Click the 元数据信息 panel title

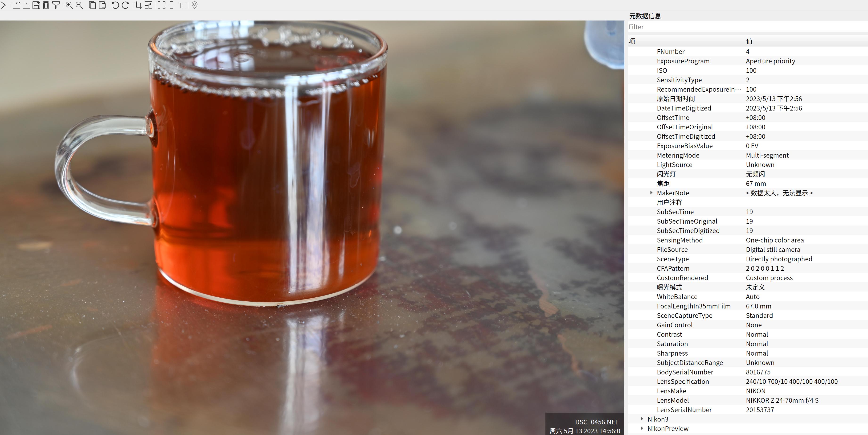pyautogui.click(x=645, y=16)
